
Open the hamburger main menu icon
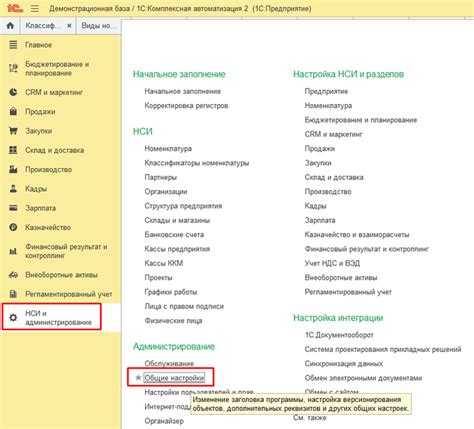(35, 8)
